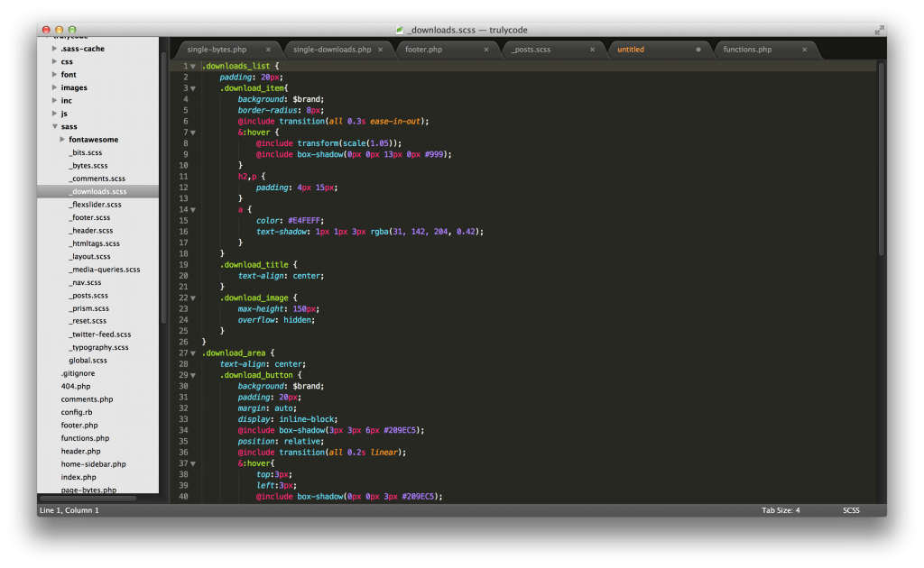This screenshot has width=924, height=568.
Task: Switch to the functions.php tab
Action: [x=747, y=50]
